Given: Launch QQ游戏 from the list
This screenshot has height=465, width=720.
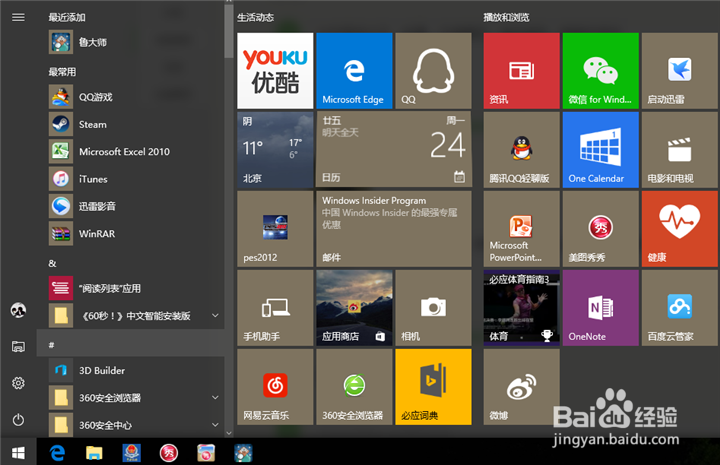Looking at the screenshot, I should [x=130, y=97].
